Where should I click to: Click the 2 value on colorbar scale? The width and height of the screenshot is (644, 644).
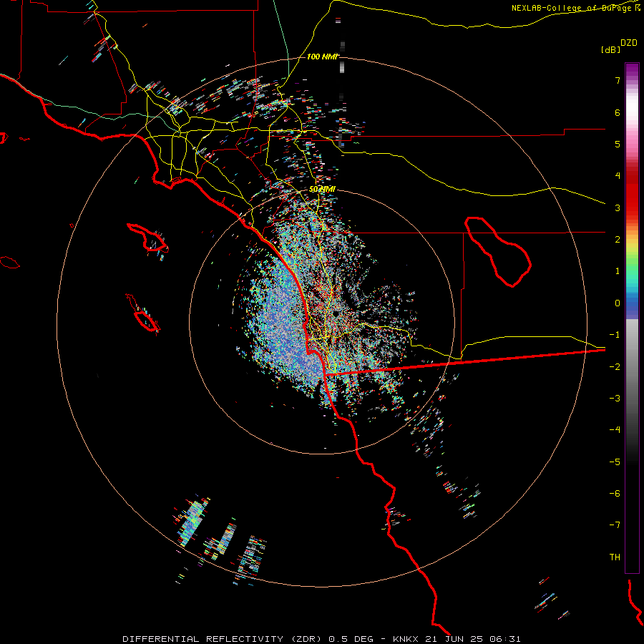pos(618,240)
